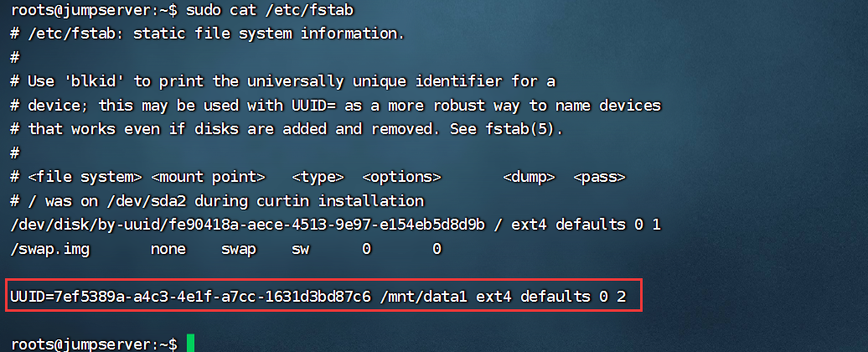Click the 'sw' option in swap line

[x=300, y=249]
